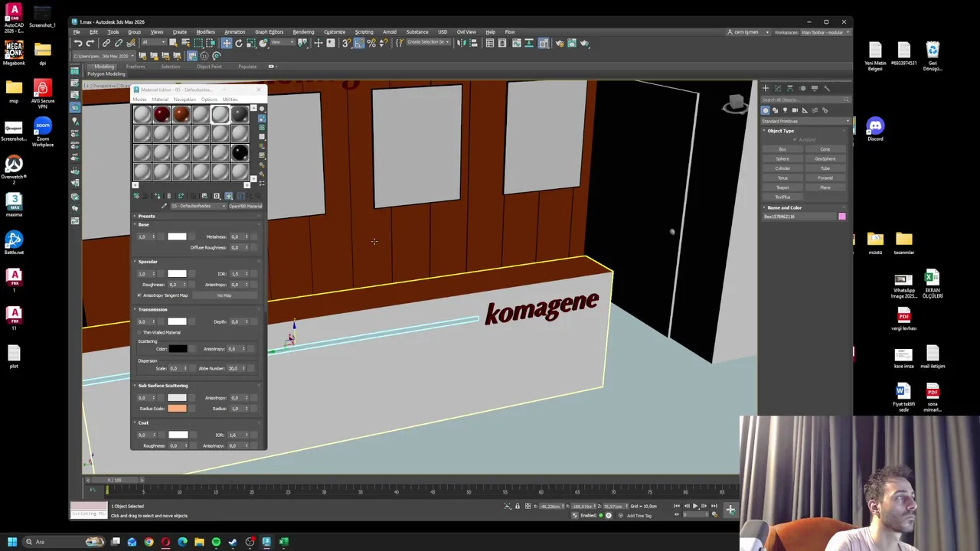This screenshot has height=551, width=980.
Task: Open the Zoom Workplace desktop icon
Action: 43,131
